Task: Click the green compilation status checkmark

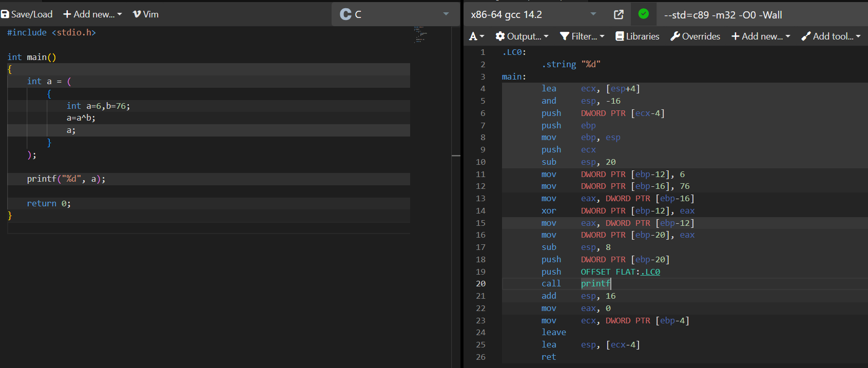Action: pos(643,14)
